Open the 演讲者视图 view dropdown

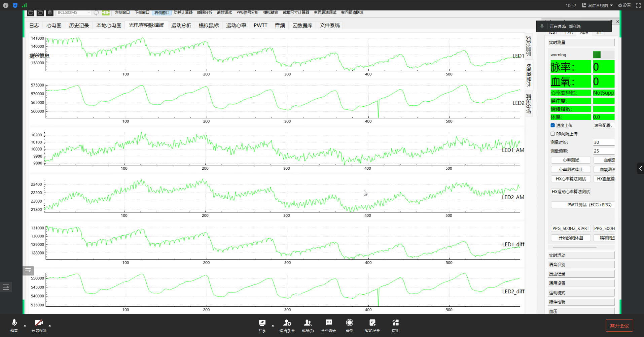(x=597, y=5)
